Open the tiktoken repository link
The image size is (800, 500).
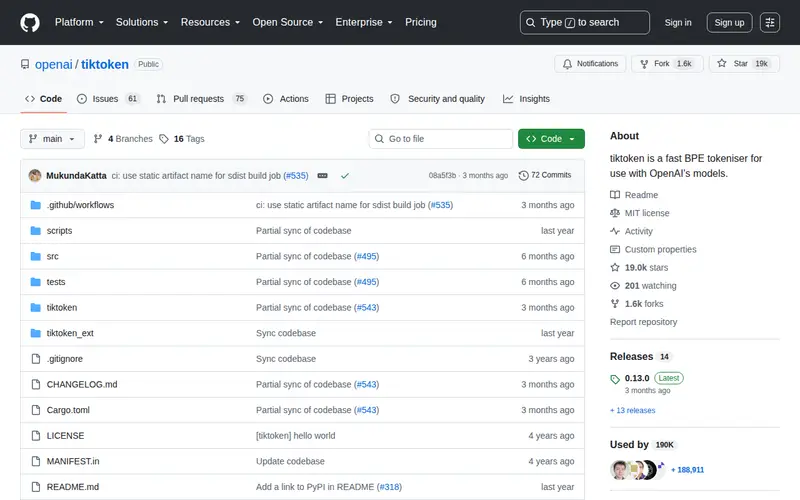[105, 64]
